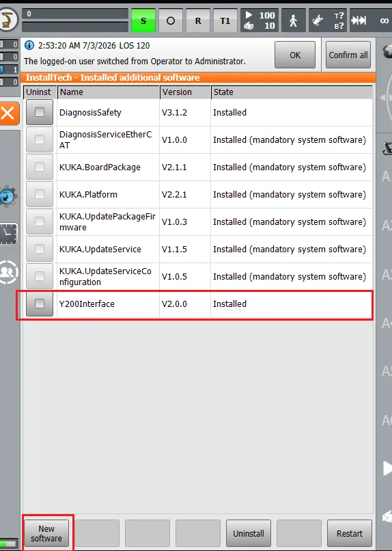Click the blue info icon in message window
This screenshot has height=551, width=392.
click(x=29, y=45)
